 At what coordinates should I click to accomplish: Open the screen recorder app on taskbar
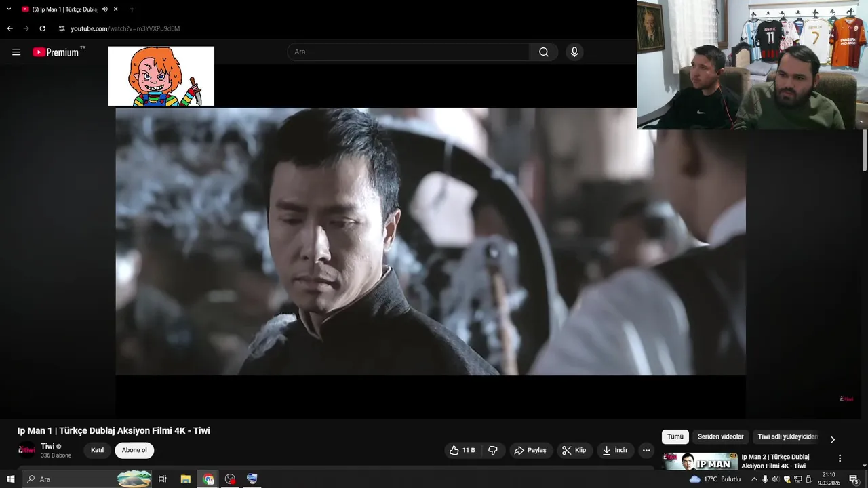pos(230,479)
